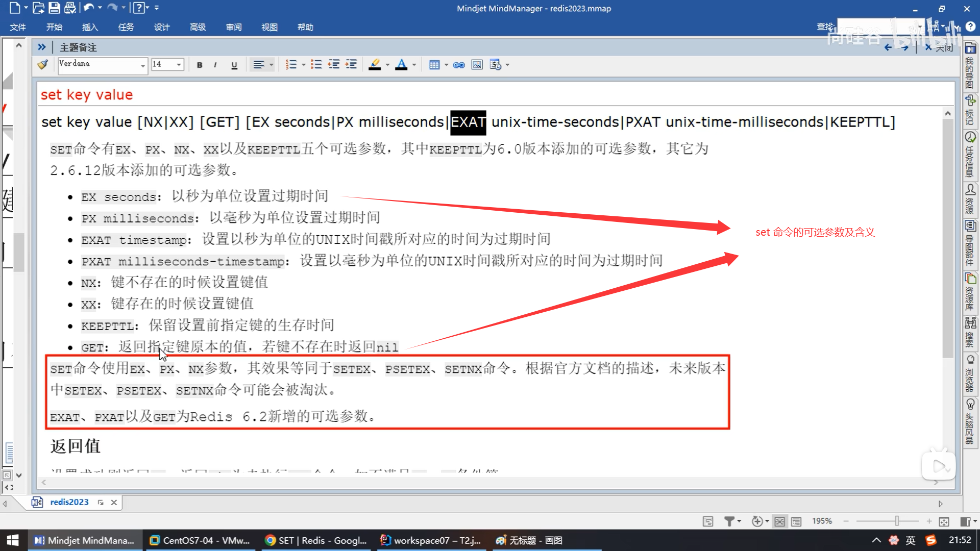
Task: Switch to the redis2023 document tab
Action: click(x=69, y=502)
